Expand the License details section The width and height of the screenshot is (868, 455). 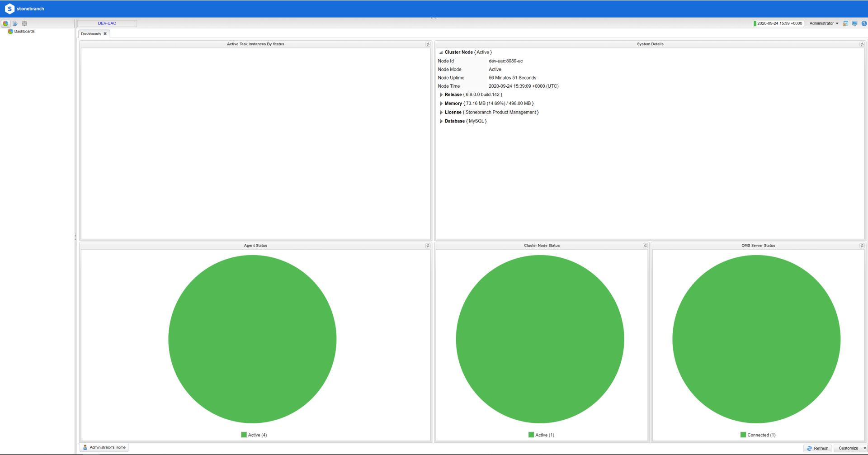coord(441,113)
